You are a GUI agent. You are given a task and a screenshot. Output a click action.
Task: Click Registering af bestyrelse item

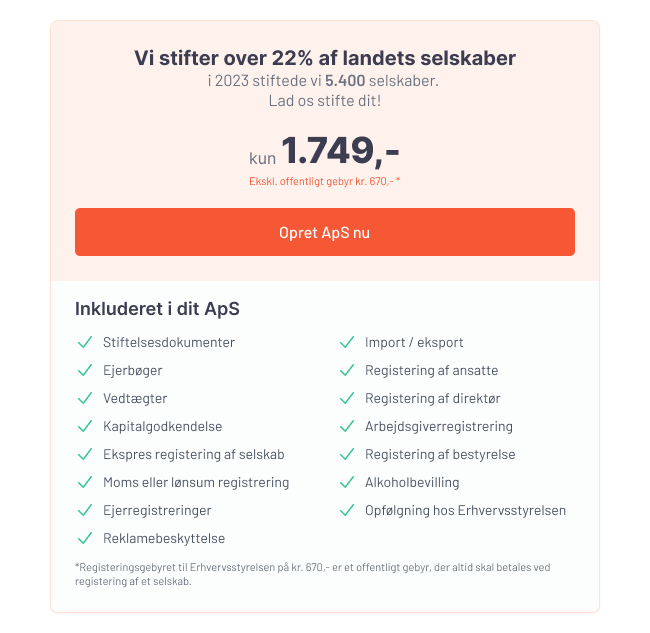tap(440, 454)
